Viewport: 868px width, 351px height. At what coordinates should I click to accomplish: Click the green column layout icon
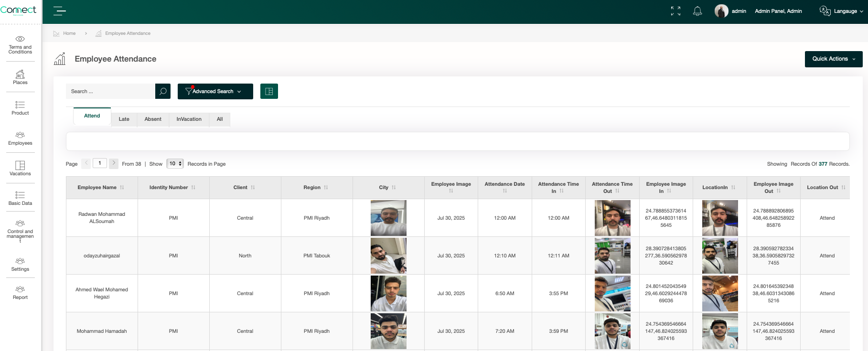269,91
